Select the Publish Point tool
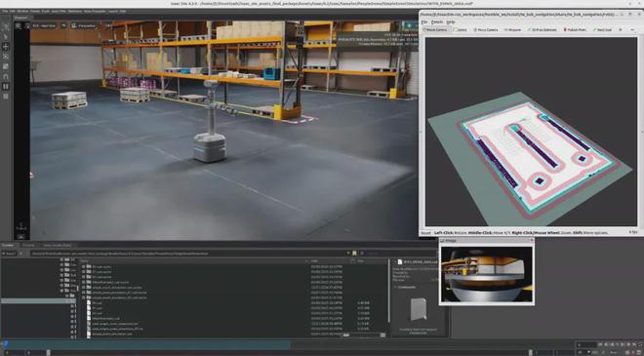Image resolution: width=644 pixels, height=356 pixels. pyautogui.click(x=575, y=30)
